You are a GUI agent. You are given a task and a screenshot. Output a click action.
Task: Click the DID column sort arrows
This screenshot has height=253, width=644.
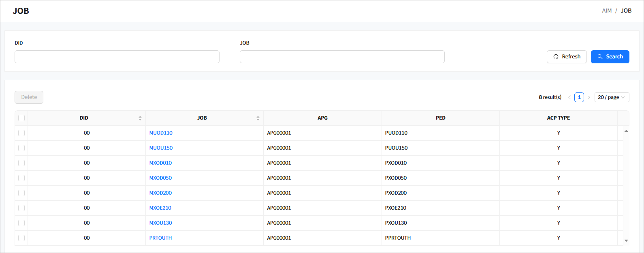140,118
